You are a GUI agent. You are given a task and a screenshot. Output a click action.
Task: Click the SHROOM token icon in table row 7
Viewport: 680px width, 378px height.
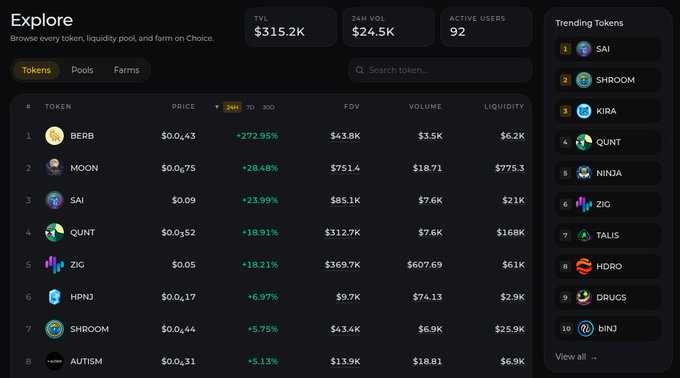[54, 329]
